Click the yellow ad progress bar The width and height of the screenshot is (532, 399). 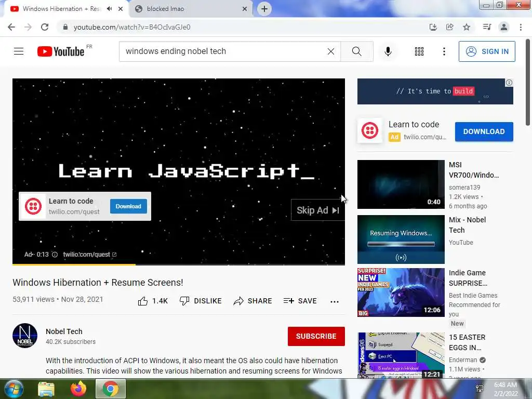click(x=74, y=264)
